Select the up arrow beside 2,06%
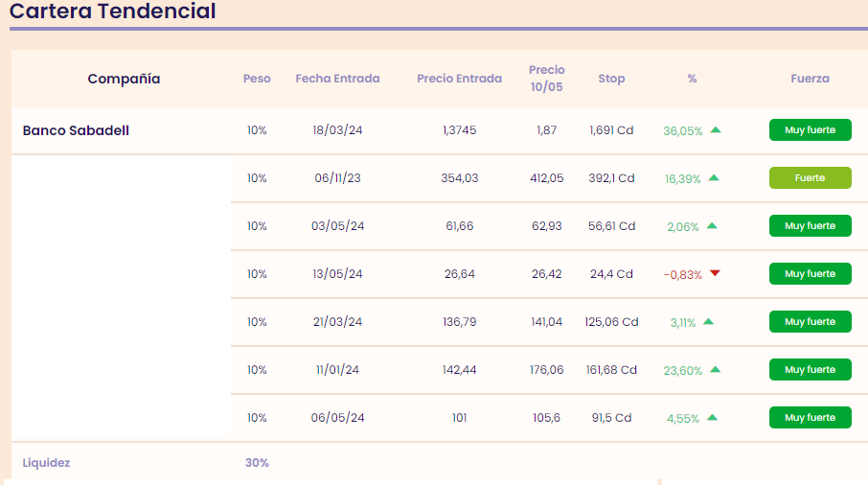 coord(711,225)
